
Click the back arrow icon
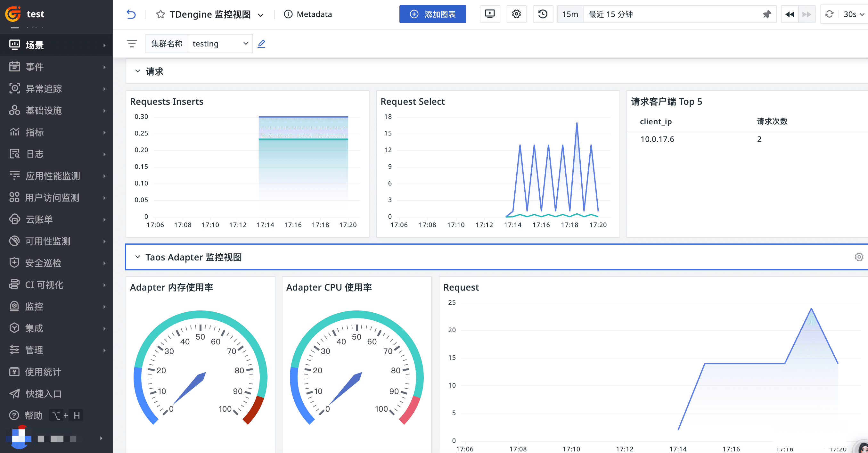pos(131,14)
